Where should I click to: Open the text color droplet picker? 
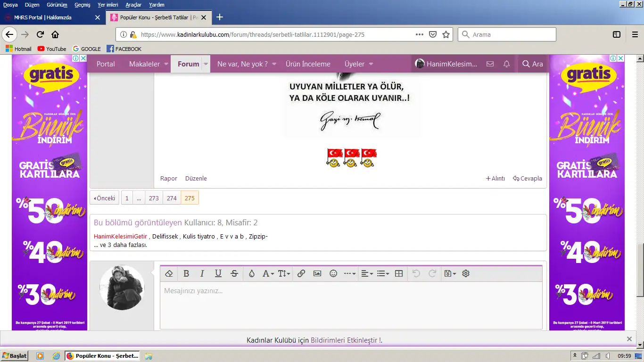click(252, 273)
